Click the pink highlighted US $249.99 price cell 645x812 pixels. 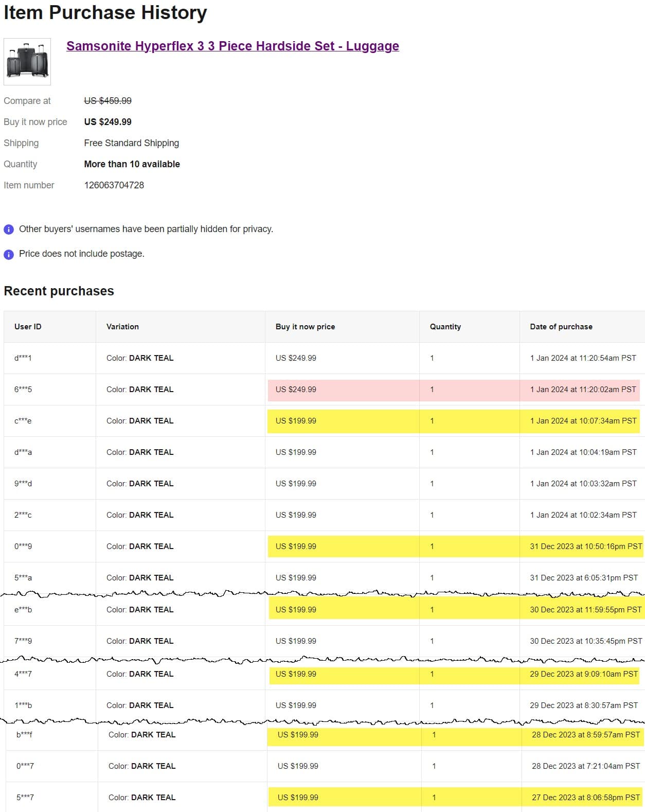[x=296, y=390]
